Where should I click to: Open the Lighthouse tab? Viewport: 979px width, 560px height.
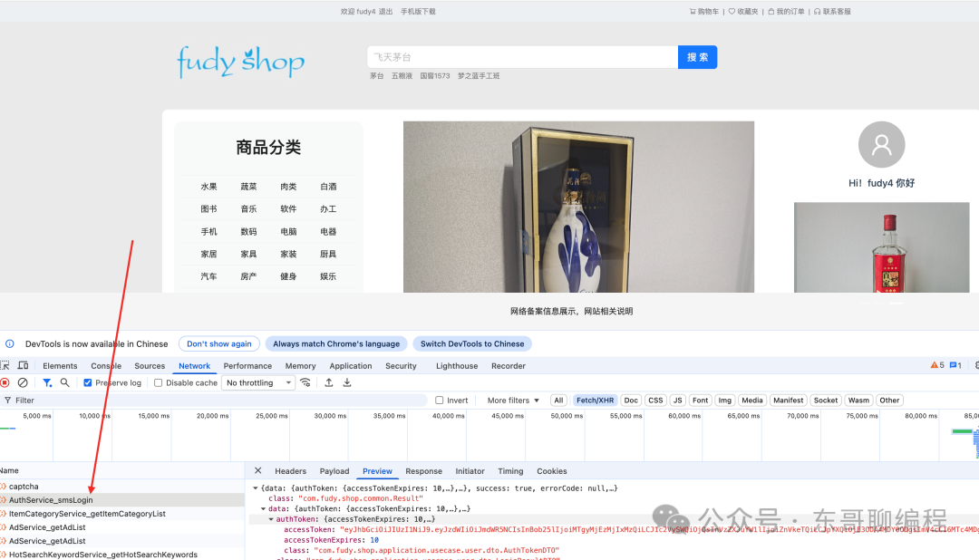point(457,366)
